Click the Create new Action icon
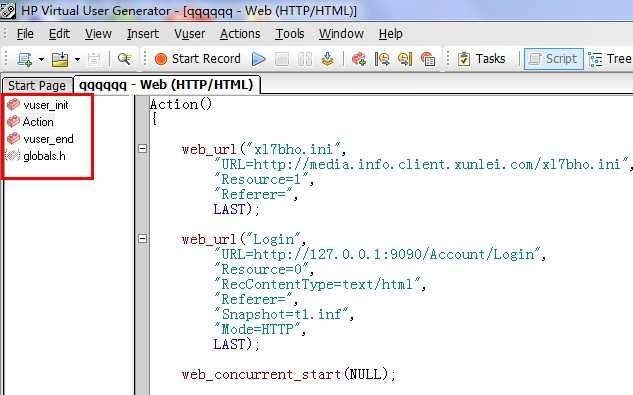This screenshot has width=633, height=395. (x=358, y=59)
